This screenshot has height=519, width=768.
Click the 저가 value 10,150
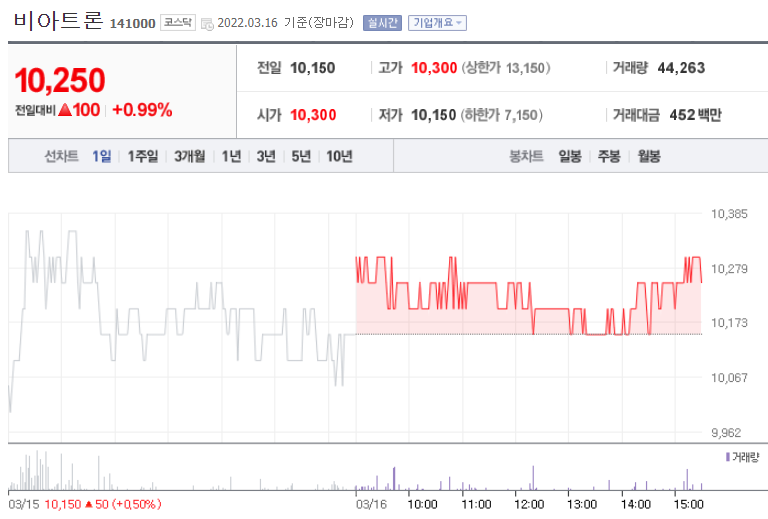tap(433, 115)
